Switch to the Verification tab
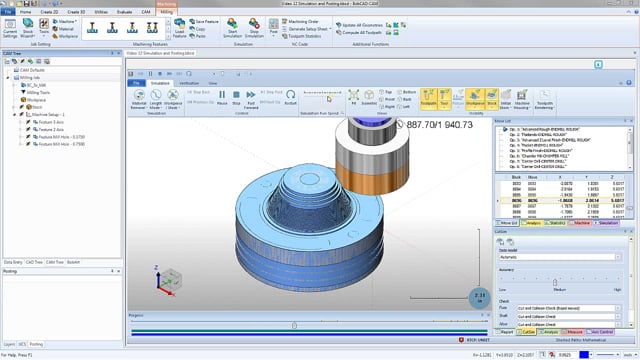 (x=189, y=83)
